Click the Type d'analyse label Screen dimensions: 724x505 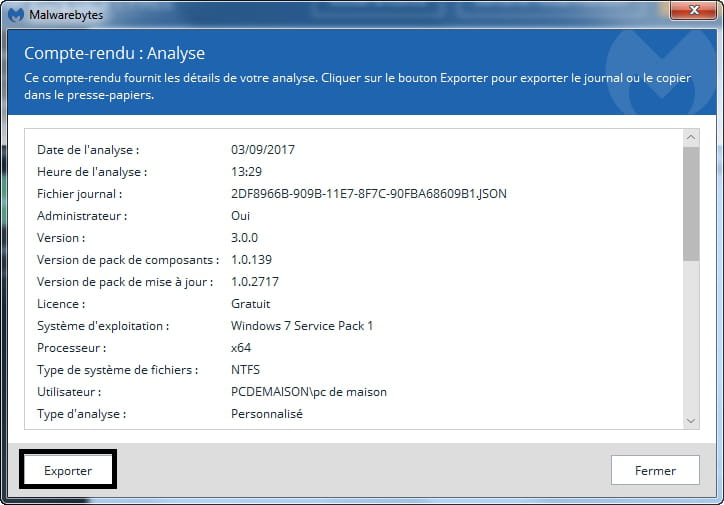tap(81, 414)
